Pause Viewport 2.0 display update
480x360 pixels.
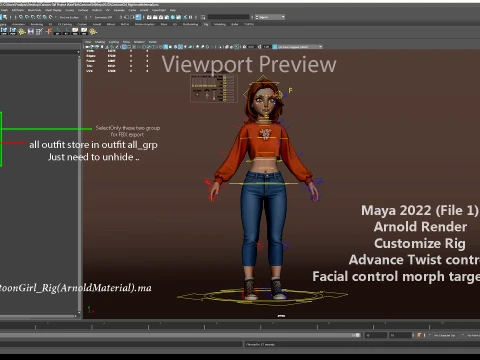coord(190,17)
